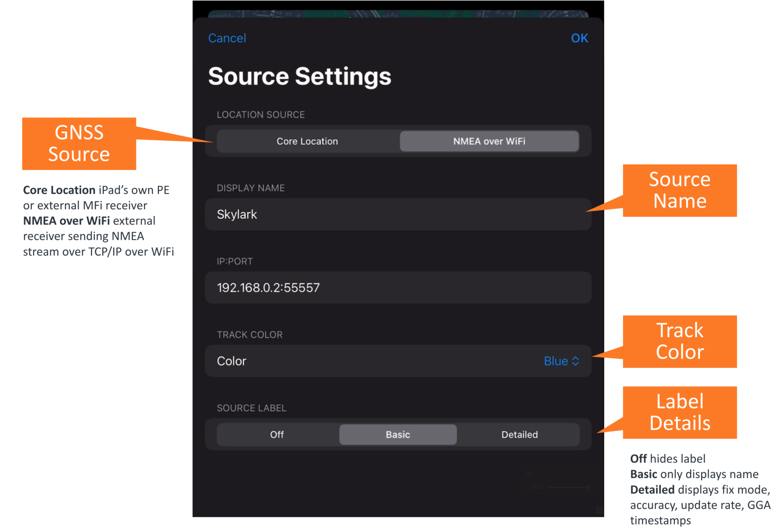This screenshot has width=782, height=532.
Task: Switch source label to Off
Action: (277, 434)
